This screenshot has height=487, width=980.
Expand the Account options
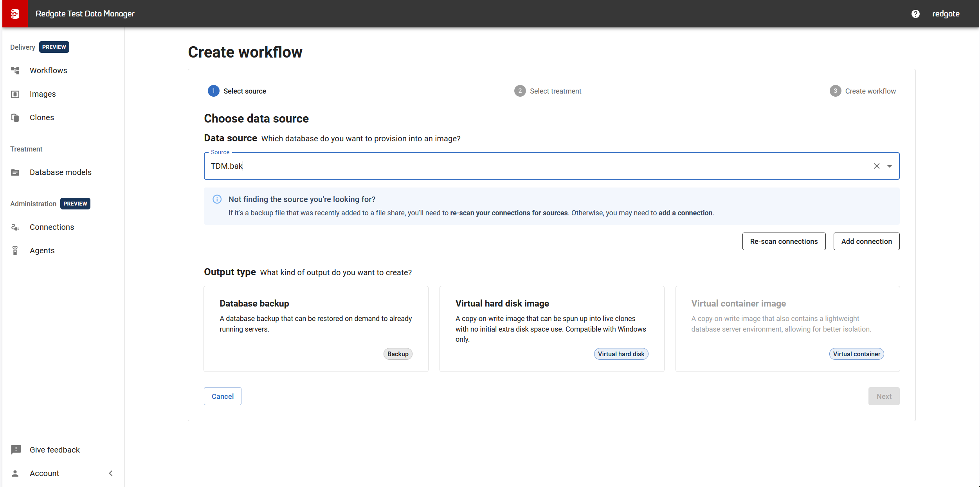coord(44,473)
